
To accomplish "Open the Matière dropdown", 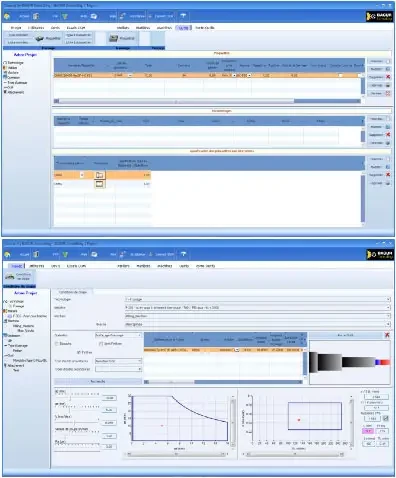I will pyautogui.click(x=257, y=307).
